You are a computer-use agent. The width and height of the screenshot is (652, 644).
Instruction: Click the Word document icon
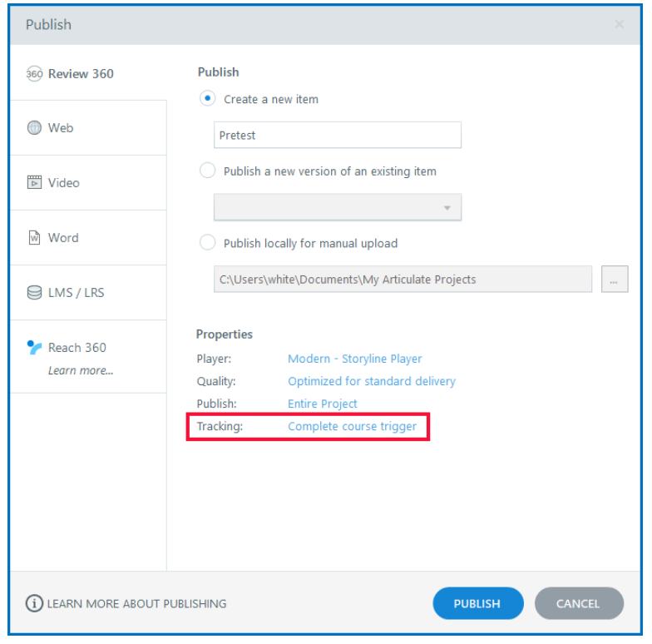point(34,238)
